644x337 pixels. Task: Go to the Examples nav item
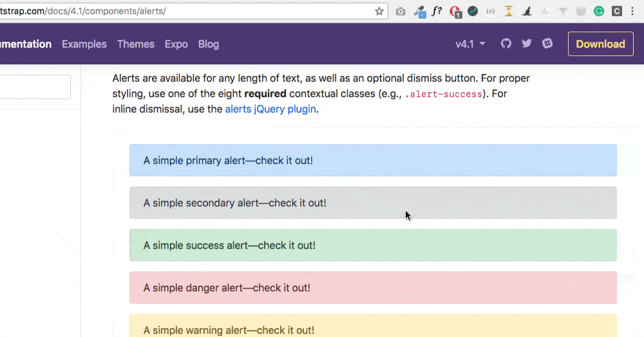click(84, 44)
